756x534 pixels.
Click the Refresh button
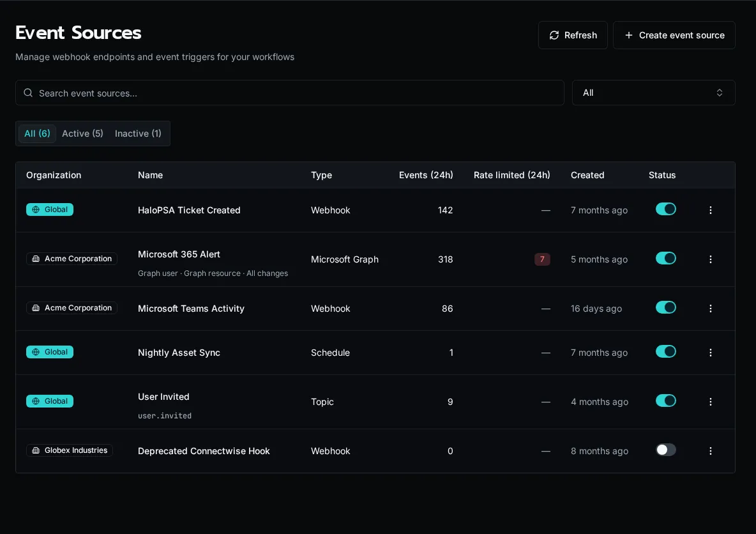click(x=573, y=35)
